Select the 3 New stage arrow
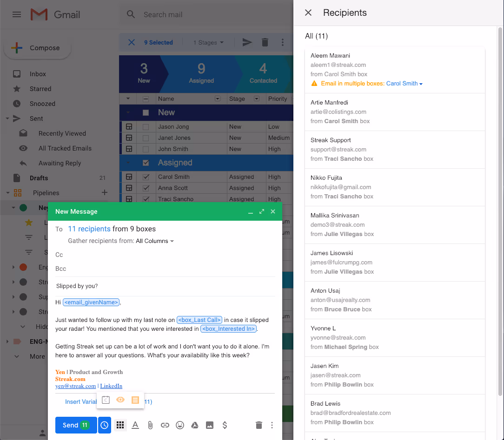Screen dimensions: 504x440 coord(144,74)
